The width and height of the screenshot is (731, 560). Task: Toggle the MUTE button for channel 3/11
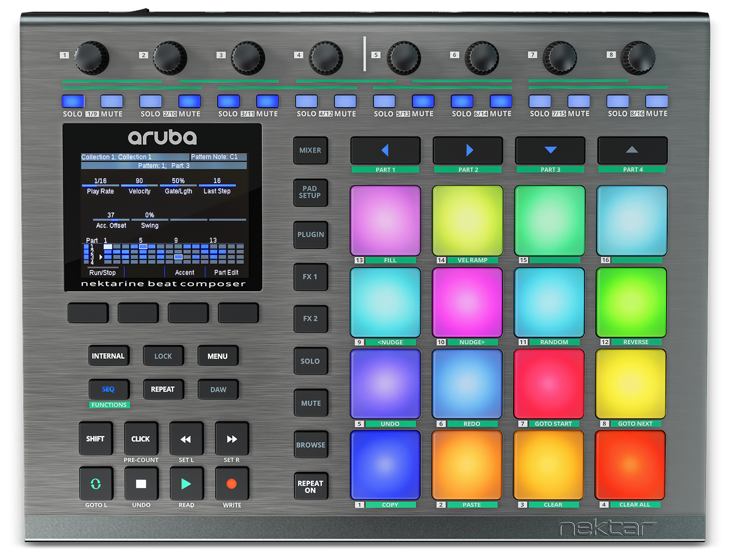pyautogui.click(x=268, y=101)
